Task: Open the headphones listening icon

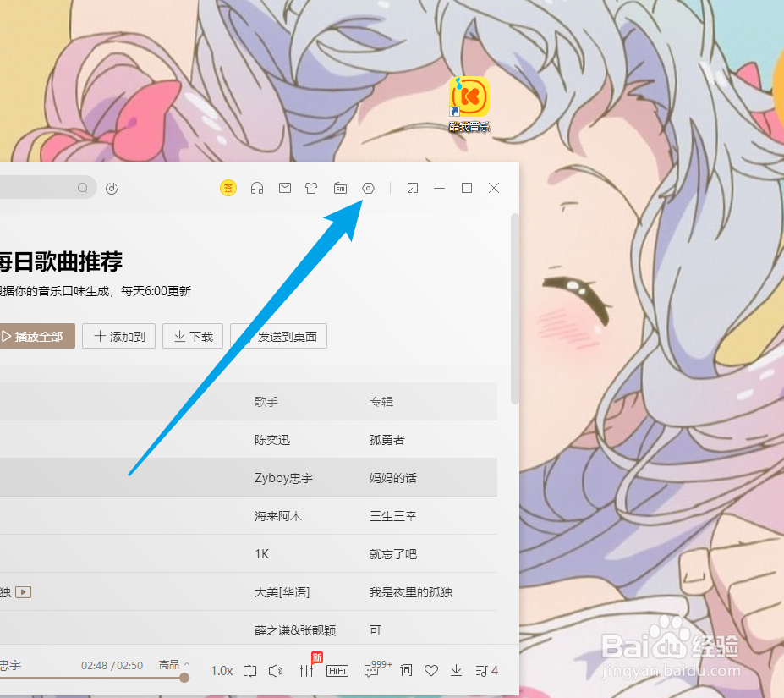Action: point(257,188)
